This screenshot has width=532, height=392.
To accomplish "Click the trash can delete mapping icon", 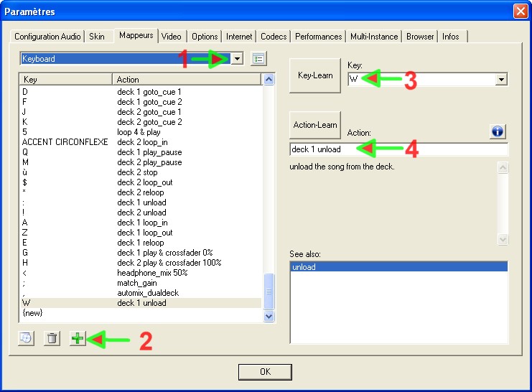I will (52, 339).
